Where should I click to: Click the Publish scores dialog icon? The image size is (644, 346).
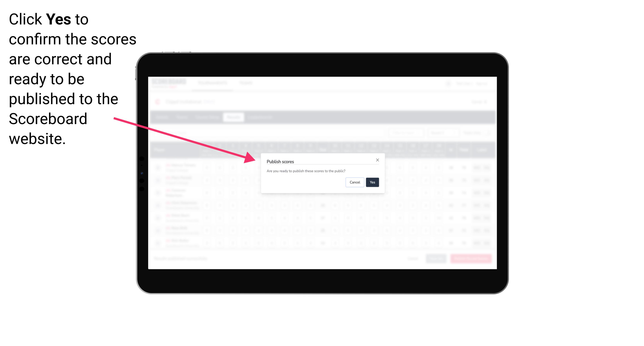click(x=377, y=160)
